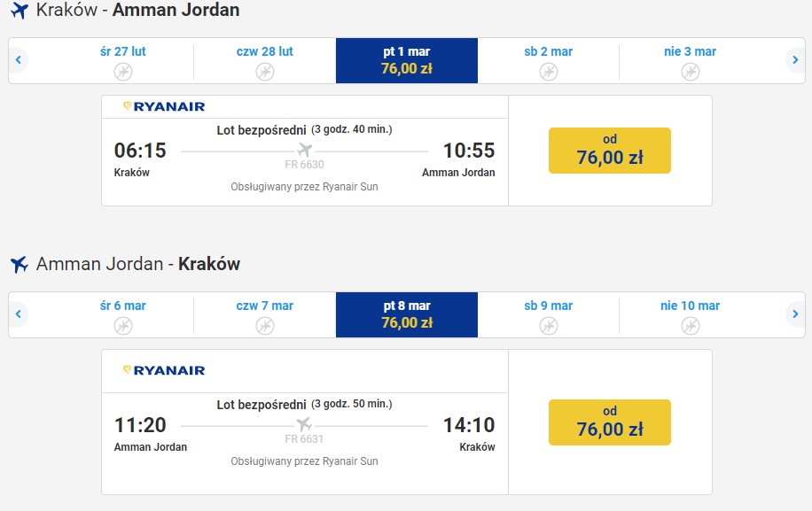Screen dimensions: 812x511
Task: Pick the śr 6 mar date
Action: coord(123,314)
